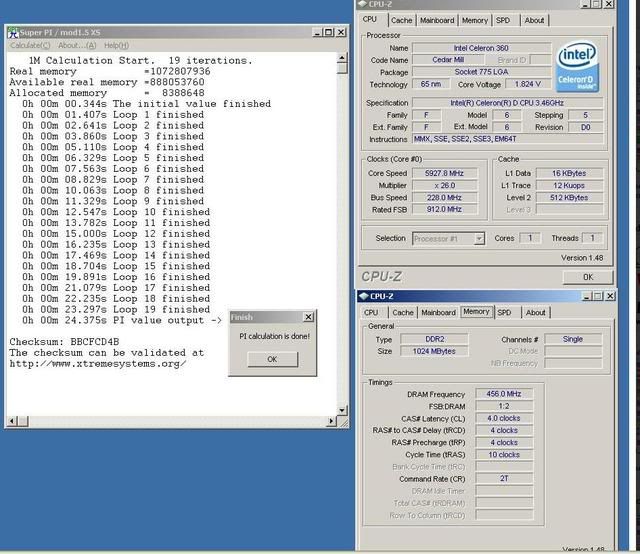Click OK button in top CPU-Z window
This screenshot has width=640, height=554.
[587, 277]
